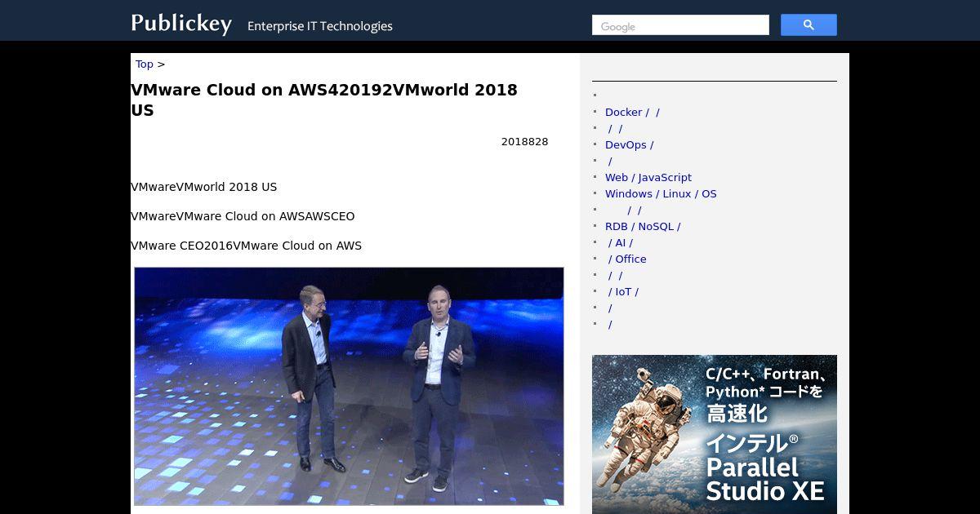Click the paragraph starting VMware CEO2016VMware

[246, 246]
